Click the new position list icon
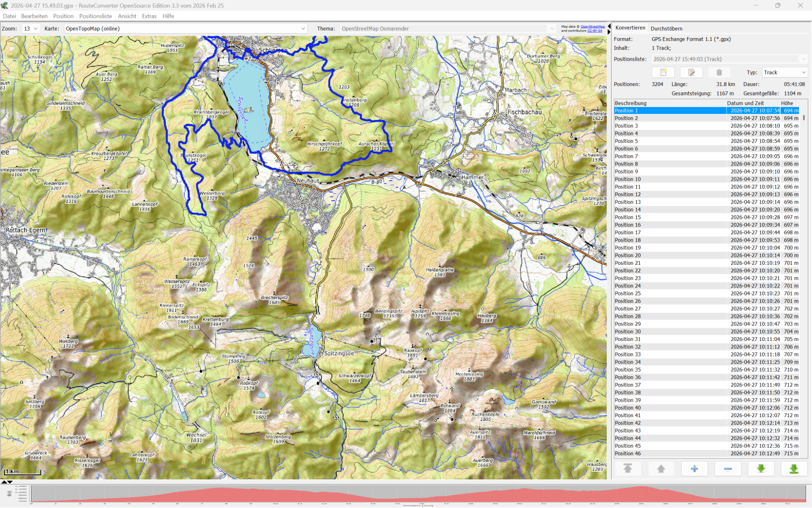The width and height of the screenshot is (812, 508). coord(663,72)
